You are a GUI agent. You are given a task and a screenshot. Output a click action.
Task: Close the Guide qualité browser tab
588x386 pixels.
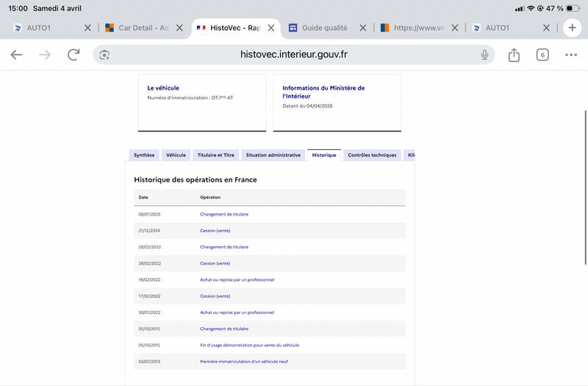click(x=363, y=28)
